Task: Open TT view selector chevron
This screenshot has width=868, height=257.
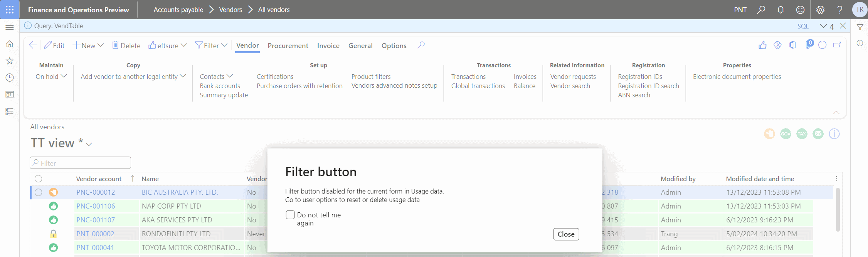Action: [x=89, y=144]
